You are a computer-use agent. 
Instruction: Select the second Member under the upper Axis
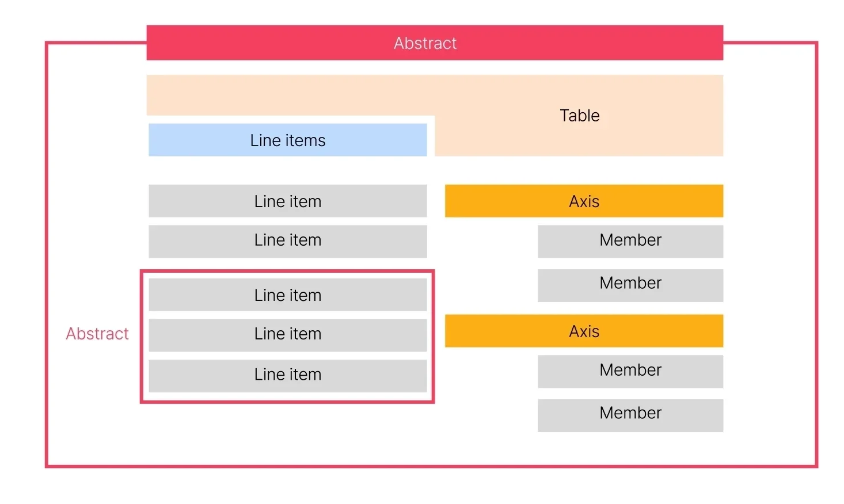pyautogui.click(x=630, y=285)
